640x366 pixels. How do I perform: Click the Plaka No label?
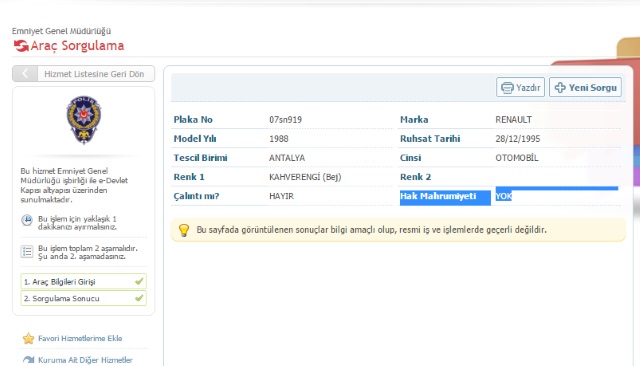point(193,120)
